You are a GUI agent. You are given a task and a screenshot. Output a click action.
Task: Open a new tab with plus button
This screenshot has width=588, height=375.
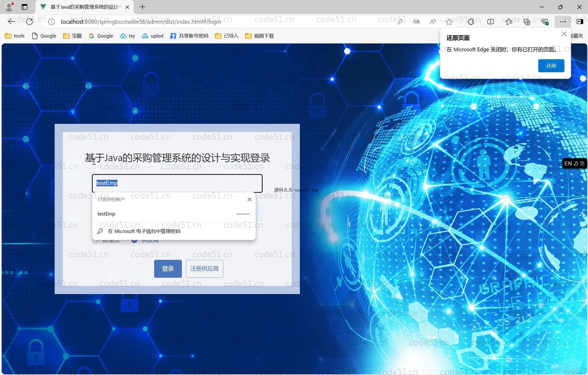point(142,7)
